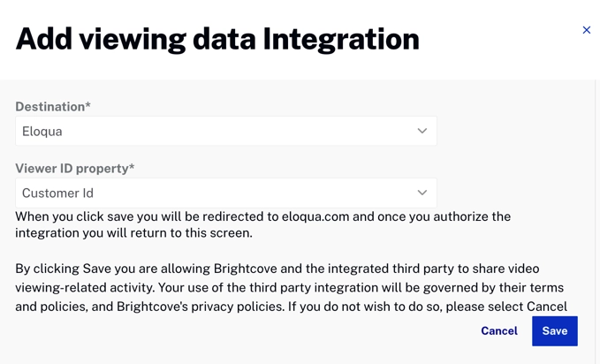Viewport: 600px width, 364px height.
Task: Click the Viewer ID property* label
Action: (75, 168)
